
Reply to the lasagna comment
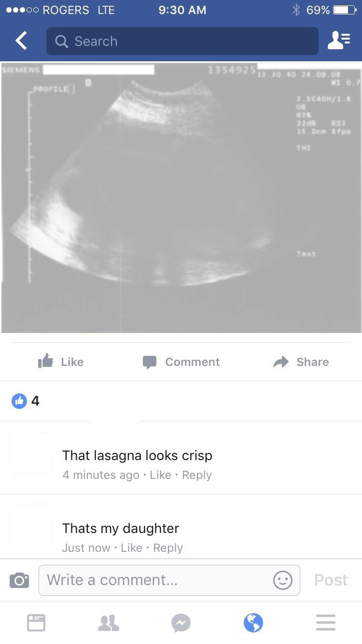197,475
